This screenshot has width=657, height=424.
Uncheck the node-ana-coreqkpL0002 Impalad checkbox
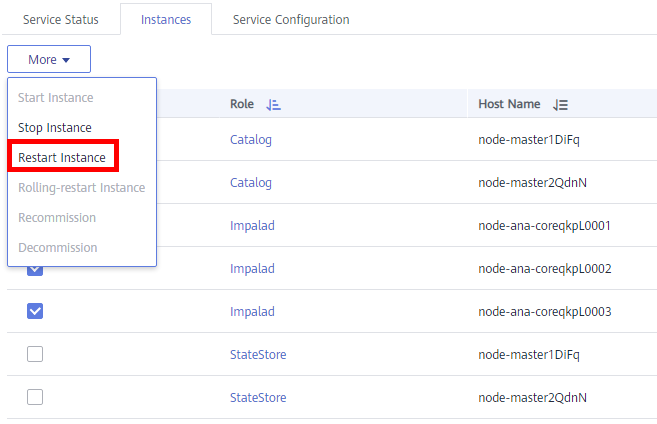[35, 270]
